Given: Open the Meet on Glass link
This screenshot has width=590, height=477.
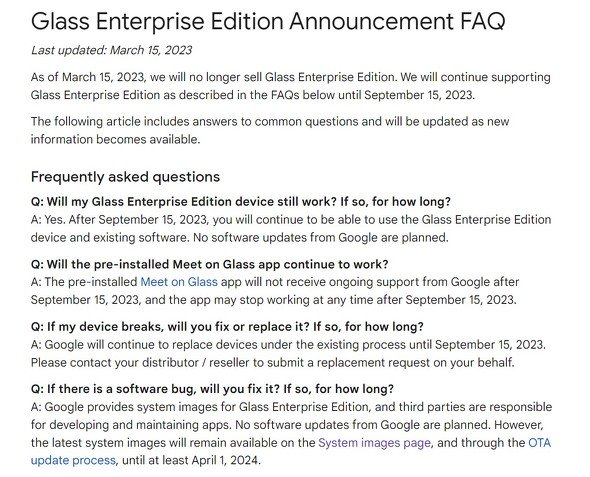Looking at the screenshot, I should point(179,282).
